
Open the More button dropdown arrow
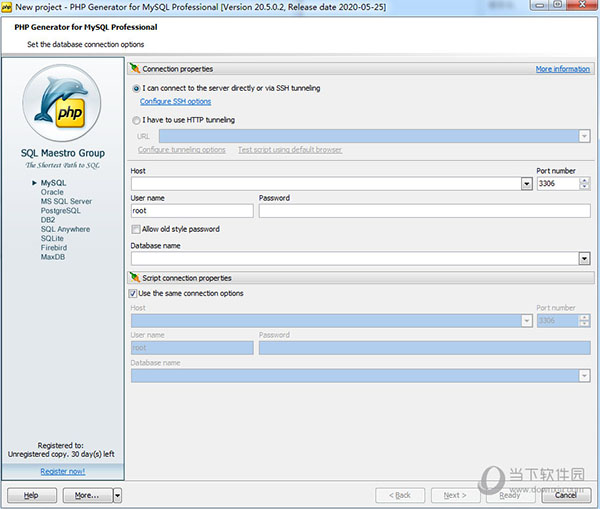click(117, 495)
